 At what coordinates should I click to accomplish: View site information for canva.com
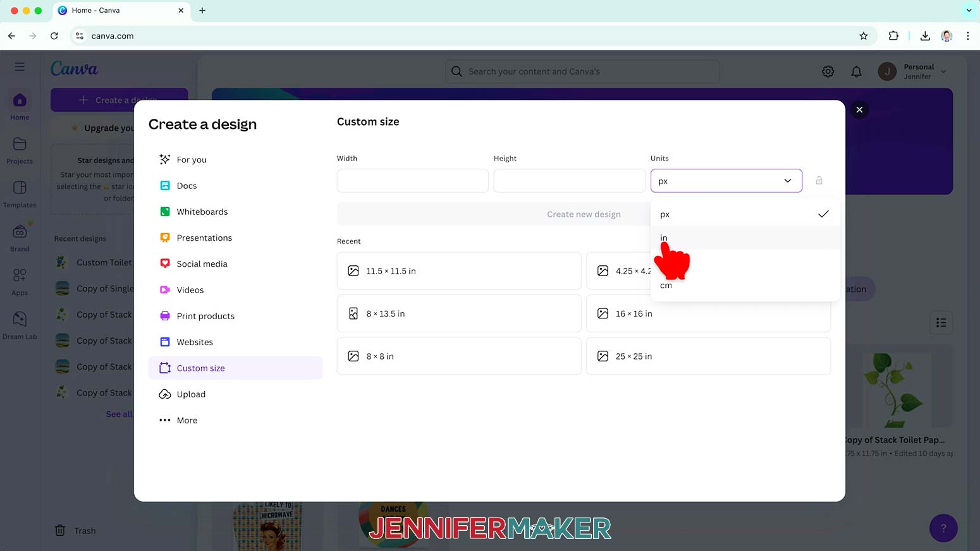tap(80, 36)
